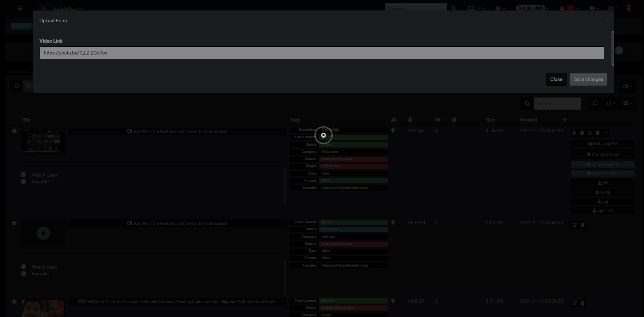Refresh the video list
644x317 pixels.
pos(595,103)
